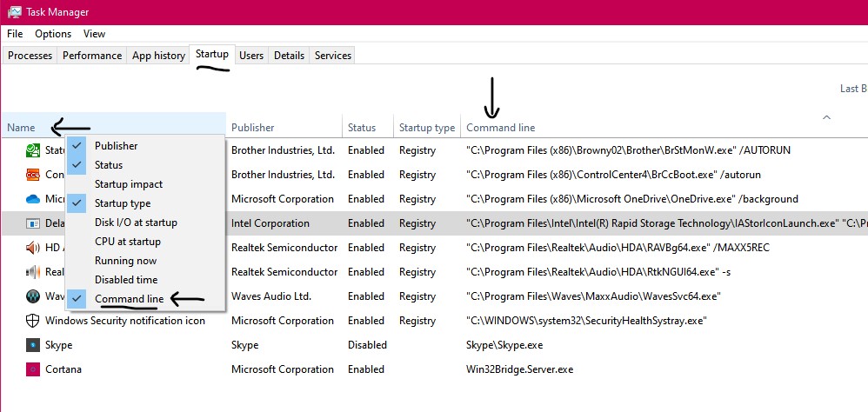Click the Skype startup icon
The image size is (868, 412).
[x=33, y=345]
